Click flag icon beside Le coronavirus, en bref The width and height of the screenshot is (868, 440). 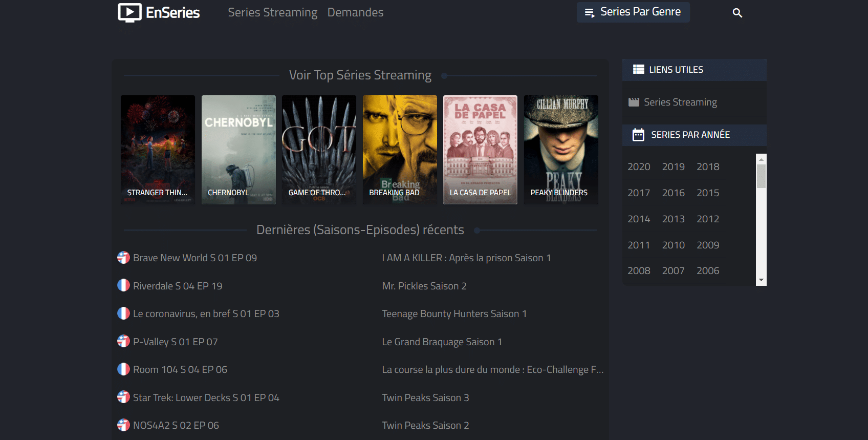click(x=123, y=313)
